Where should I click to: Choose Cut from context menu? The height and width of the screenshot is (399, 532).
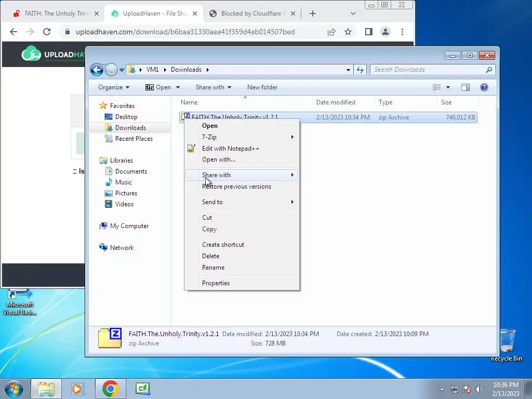coord(242,218)
